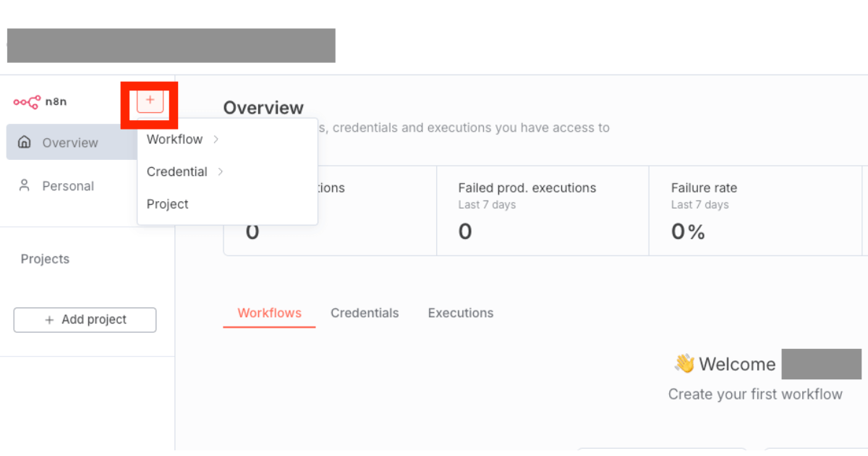Image resolution: width=868 pixels, height=456 pixels.
Task: Switch to the Credentials tab
Action: [365, 313]
